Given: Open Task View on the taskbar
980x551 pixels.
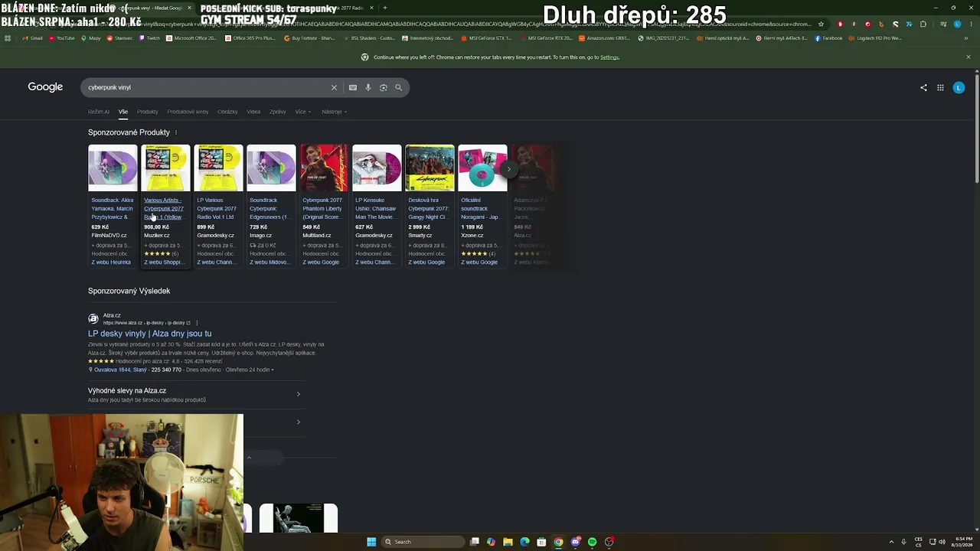Looking at the screenshot, I should click(x=475, y=542).
